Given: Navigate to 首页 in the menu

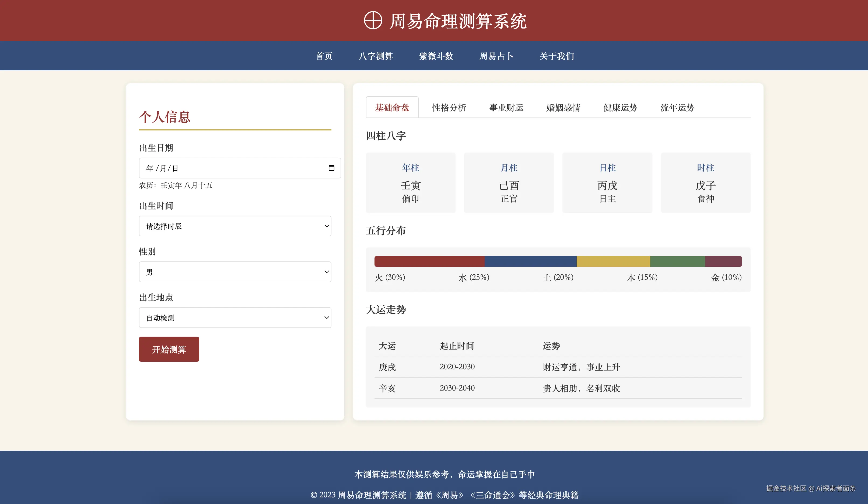Looking at the screenshot, I should (x=324, y=56).
